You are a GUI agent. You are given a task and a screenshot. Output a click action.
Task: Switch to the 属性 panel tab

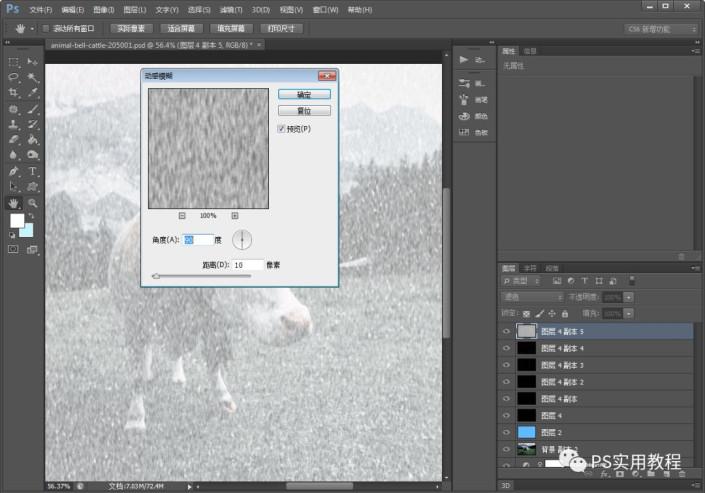509,51
